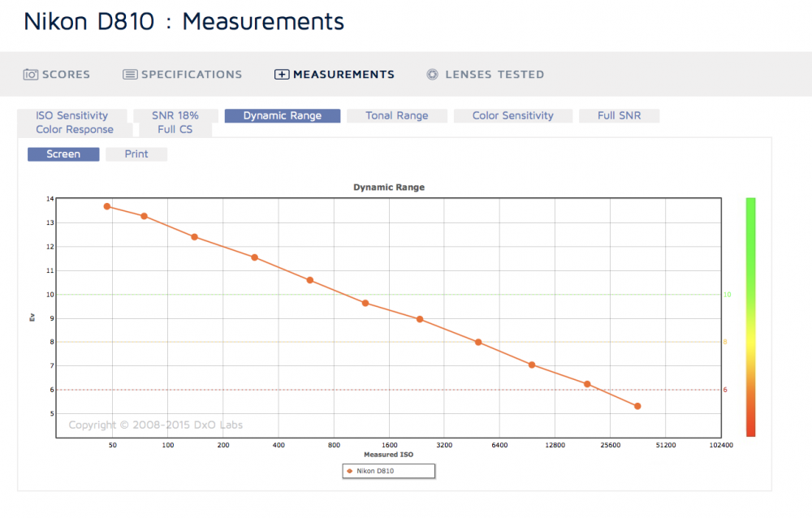Click the data point near 13.3 Ev
The height and width of the screenshot is (518, 812).
point(144,216)
